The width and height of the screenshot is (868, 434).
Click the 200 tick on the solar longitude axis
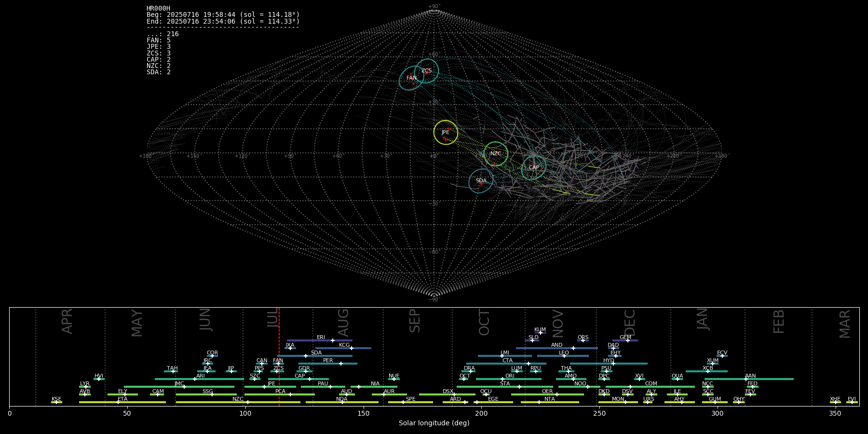click(481, 413)
